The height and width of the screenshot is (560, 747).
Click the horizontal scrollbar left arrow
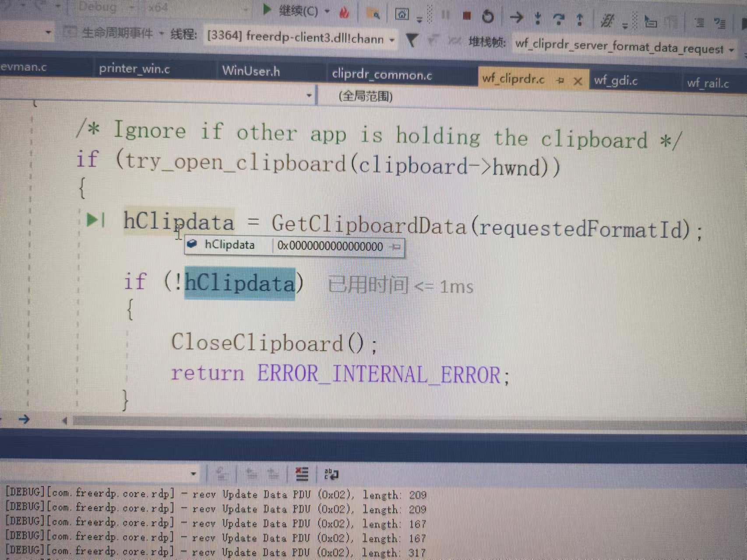pyautogui.click(x=64, y=420)
